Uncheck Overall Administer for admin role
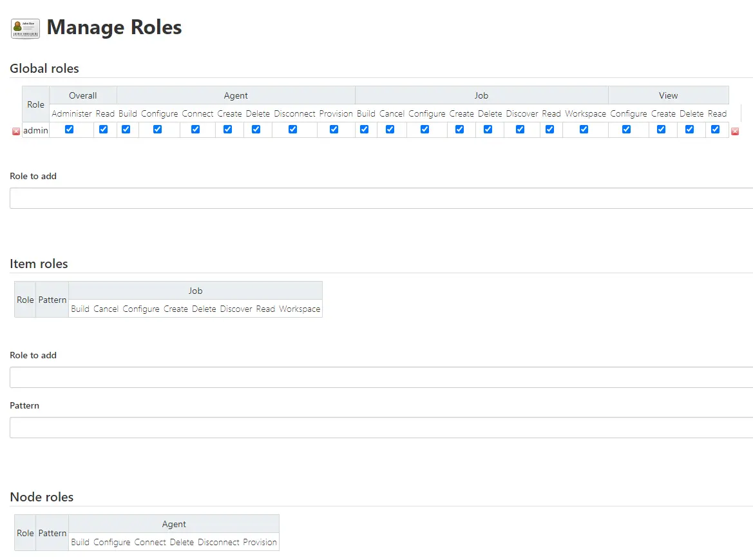Viewport: 753px width, 560px height. (x=70, y=130)
